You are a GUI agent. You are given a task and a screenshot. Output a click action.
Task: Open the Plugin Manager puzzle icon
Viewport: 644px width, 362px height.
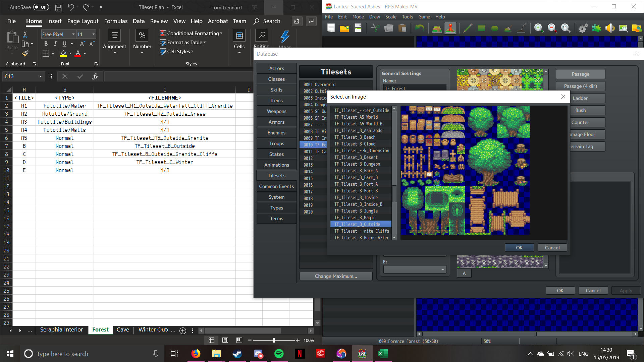596,28
